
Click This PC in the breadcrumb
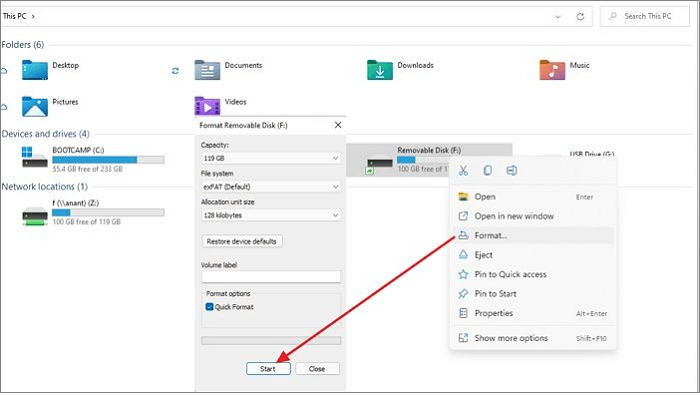15,16
